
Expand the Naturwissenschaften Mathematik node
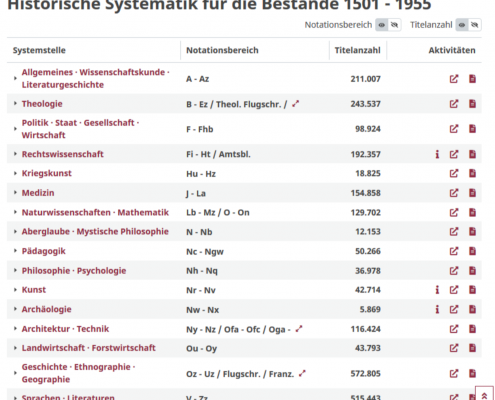coord(15,212)
